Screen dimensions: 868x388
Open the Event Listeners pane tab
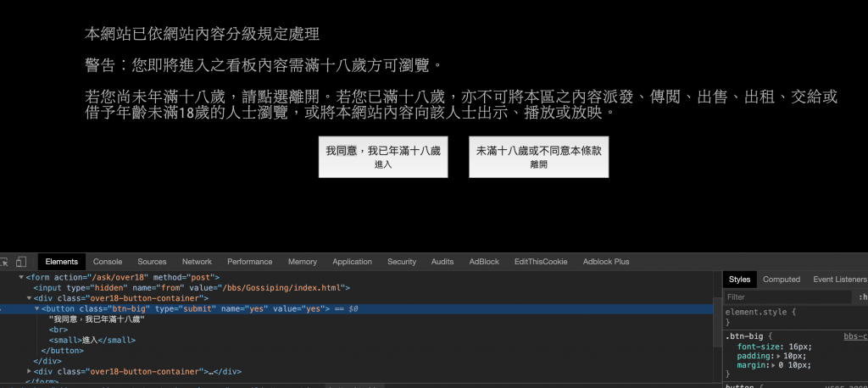tap(838, 280)
